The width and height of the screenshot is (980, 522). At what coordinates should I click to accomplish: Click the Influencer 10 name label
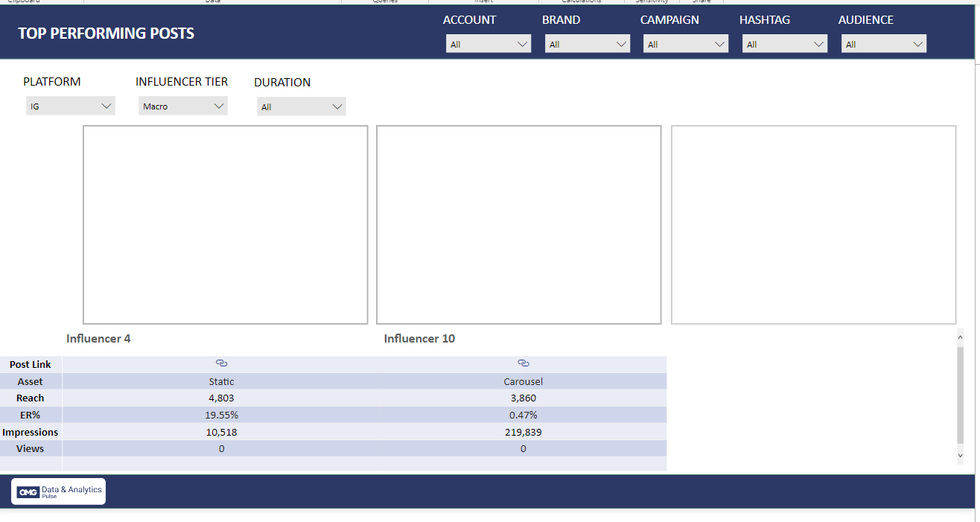point(419,339)
